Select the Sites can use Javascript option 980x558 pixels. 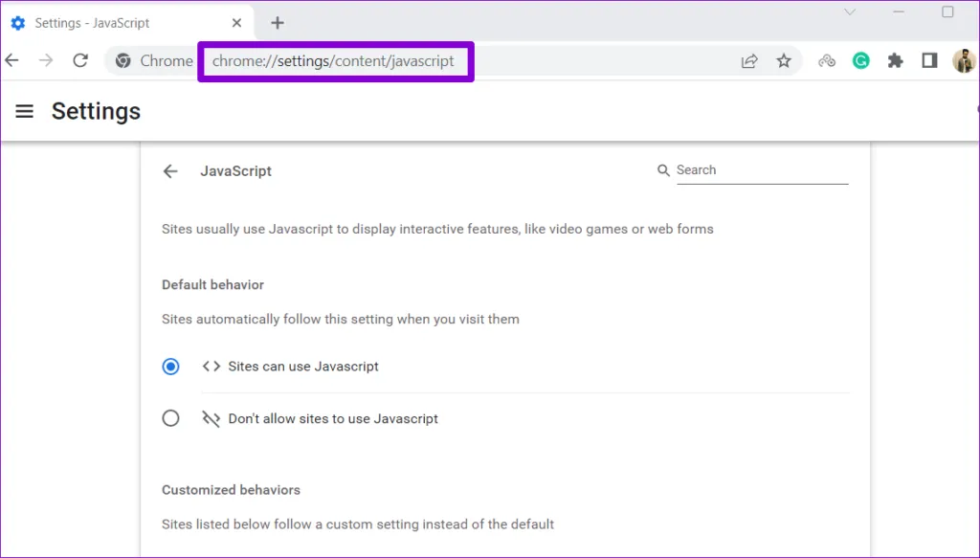[x=170, y=367]
